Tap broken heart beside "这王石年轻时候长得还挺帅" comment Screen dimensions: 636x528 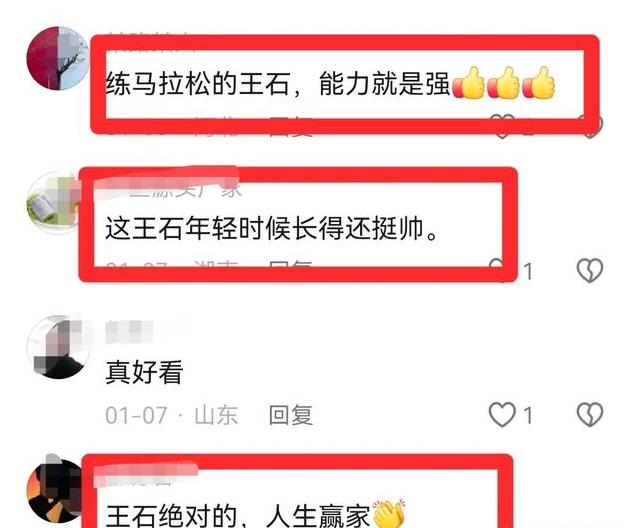590,270
